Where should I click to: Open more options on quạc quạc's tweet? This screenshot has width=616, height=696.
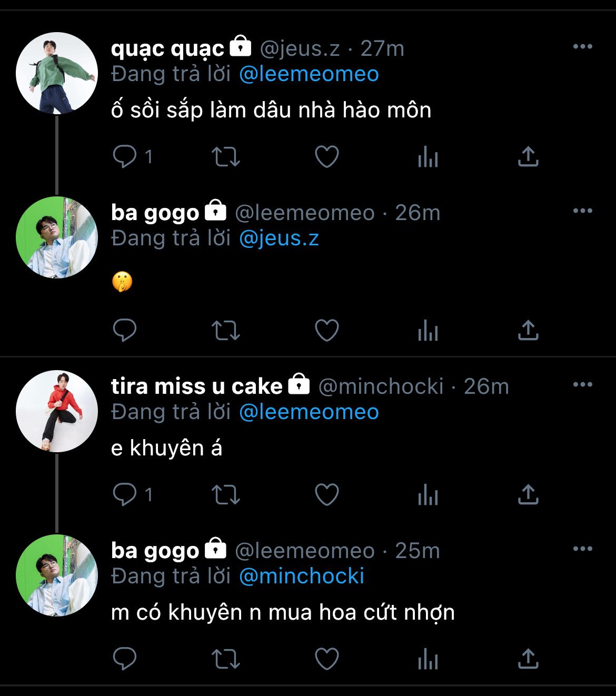click(582, 47)
